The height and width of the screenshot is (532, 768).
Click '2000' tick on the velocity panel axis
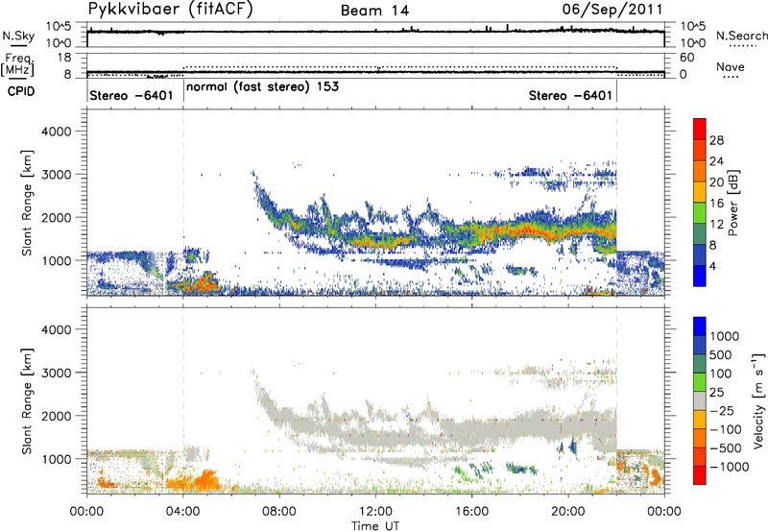57,416
